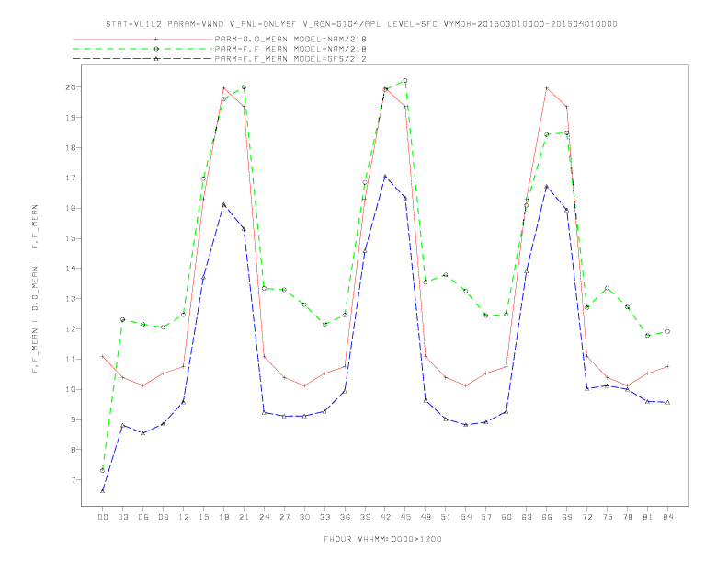Click blue GFS triangle marker at hour 84
This screenshot has height=563, width=728.
667,402
